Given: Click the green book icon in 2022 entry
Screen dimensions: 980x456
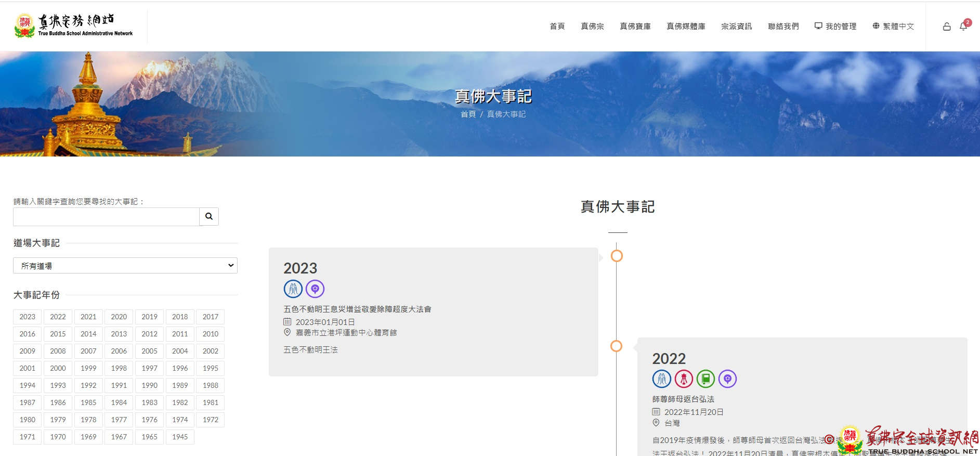Looking at the screenshot, I should click(705, 379).
